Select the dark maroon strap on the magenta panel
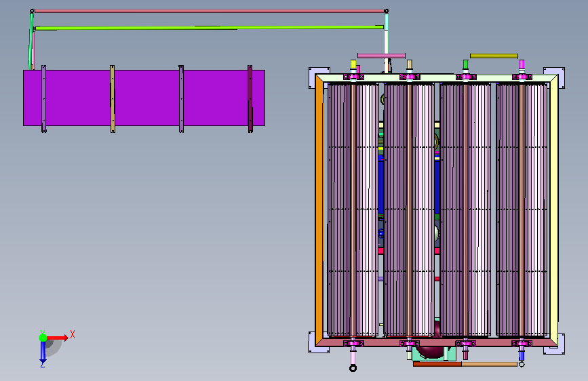Viewport: 588px width, 381px height. 250,99
